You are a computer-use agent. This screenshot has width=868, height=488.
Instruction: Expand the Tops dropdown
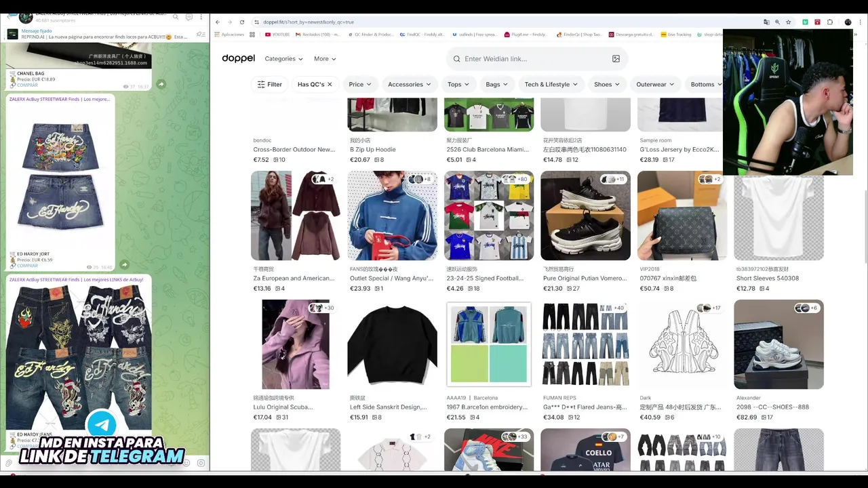pos(458,85)
